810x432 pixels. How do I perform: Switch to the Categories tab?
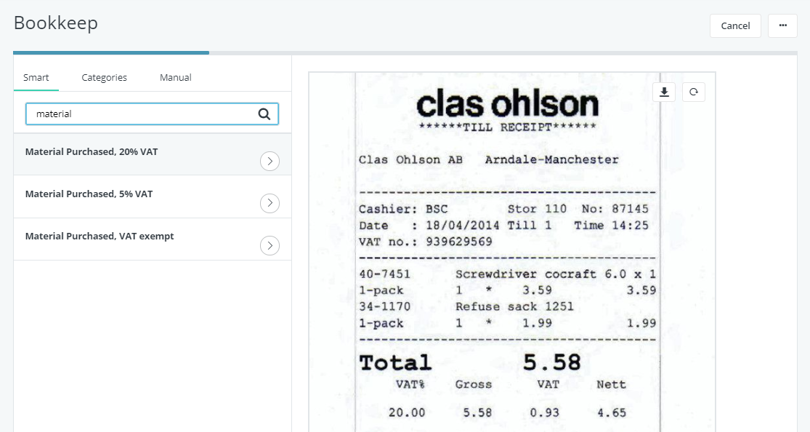coord(104,78)
